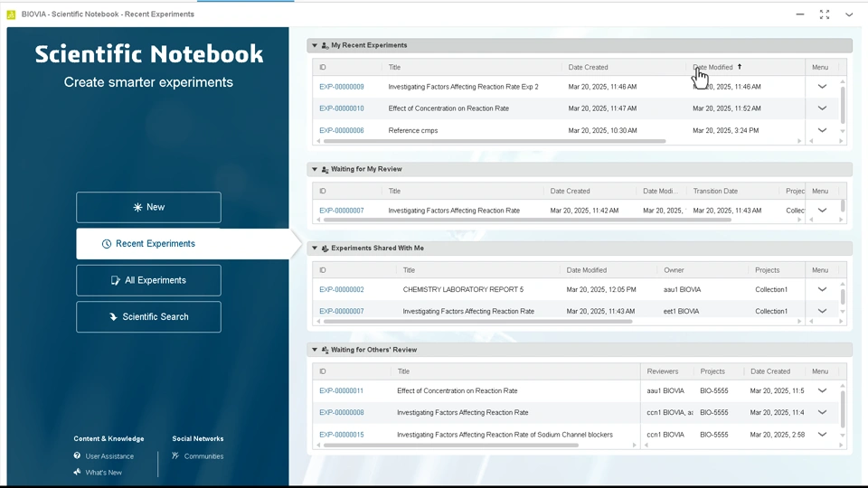Screen dimensions: 868x488
Task: Collapse the Experiments Shared With Me section
Action: click(315, 249)
